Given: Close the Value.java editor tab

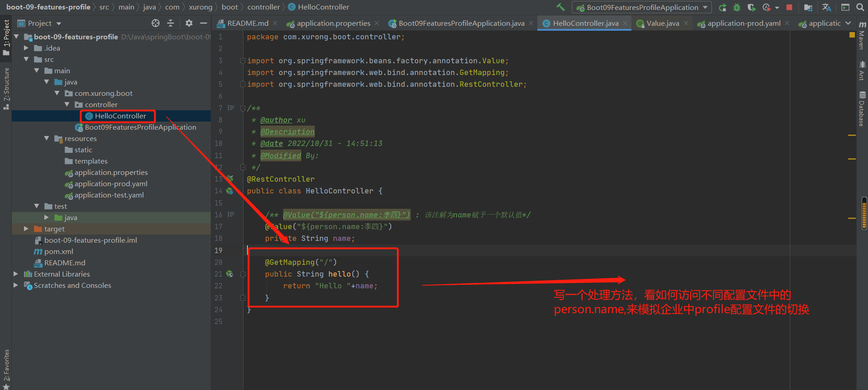Looking at the screenshot, I should coord(686,23).
